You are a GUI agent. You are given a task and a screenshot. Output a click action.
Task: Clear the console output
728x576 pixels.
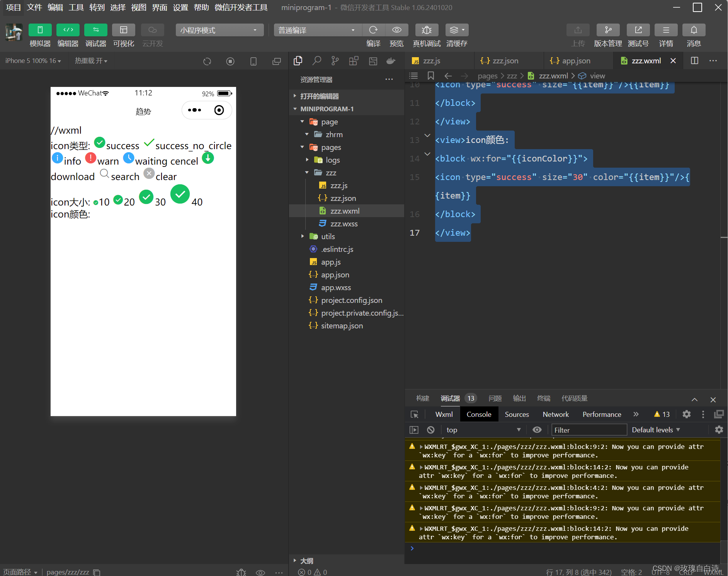click(x=431, y=430)
